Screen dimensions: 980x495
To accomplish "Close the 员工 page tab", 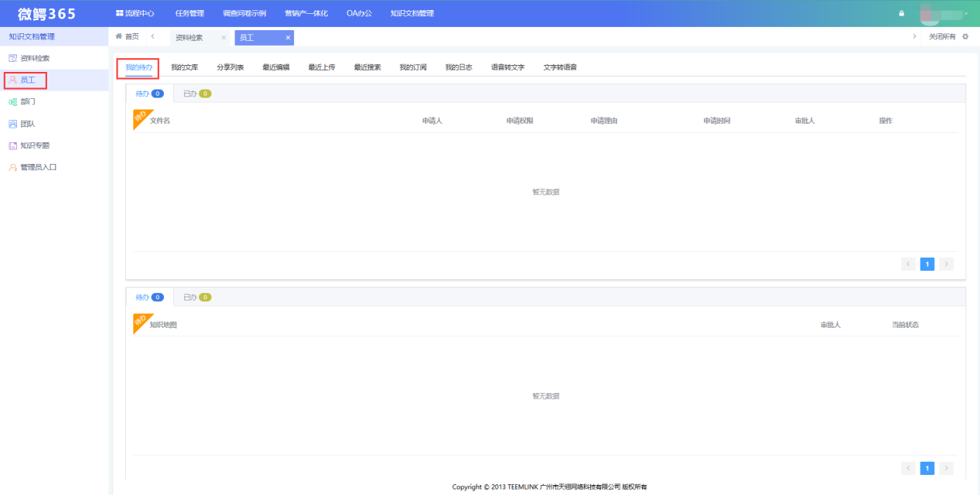I will pos(288,38).
